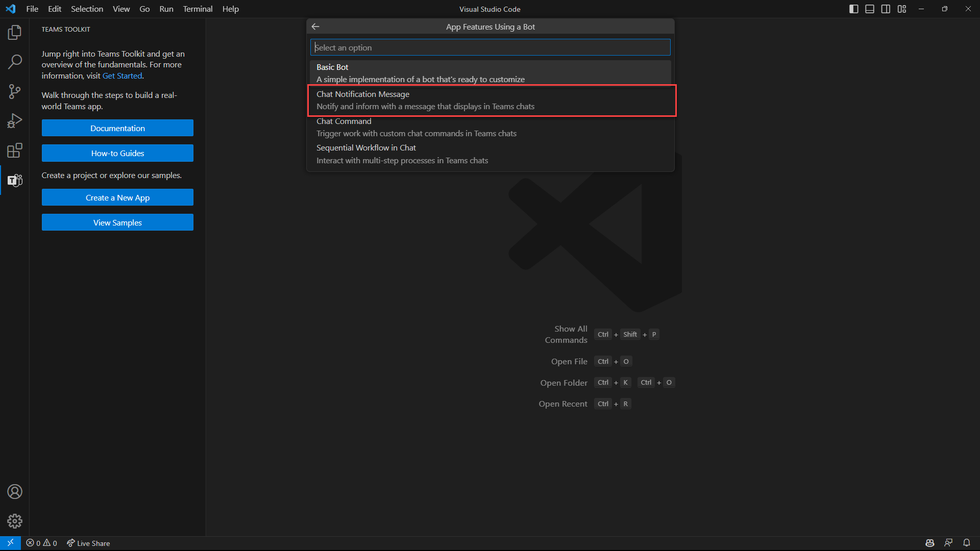Click the back arrow in dialog

click(x=315, y=27)
